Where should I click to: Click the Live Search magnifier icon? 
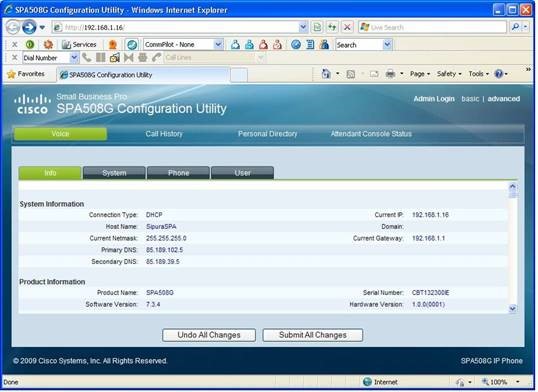[x=515, y=27]
